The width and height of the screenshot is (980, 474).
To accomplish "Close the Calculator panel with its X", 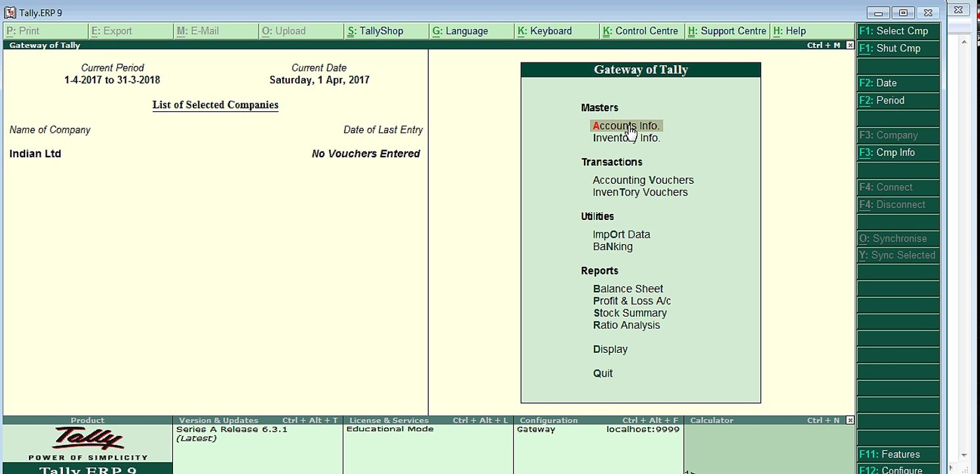I will pos(850,420).
